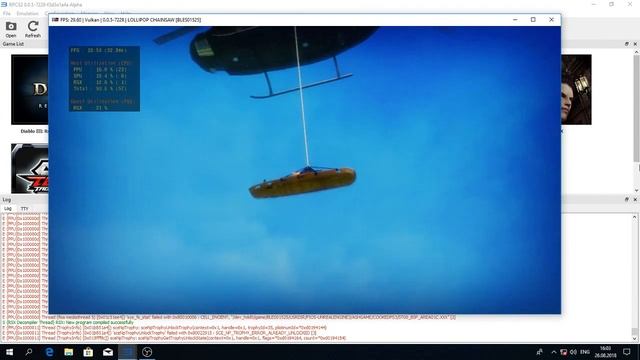Click the SCE_NP_TROPHY_ERROR_ALREADY_UNLOCKED log line
Viewport: 640px width, 360px height.
159,333
